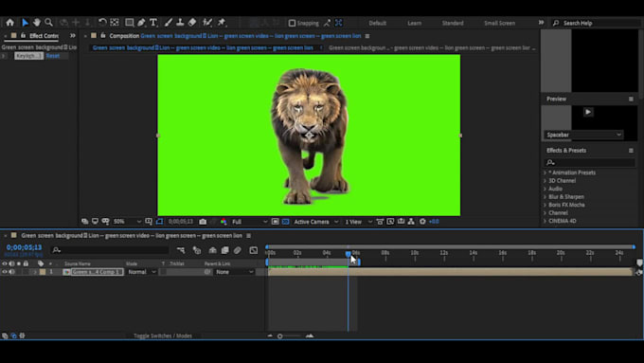Select the Type text tool
Screen dimensions: 644x363
153,23
